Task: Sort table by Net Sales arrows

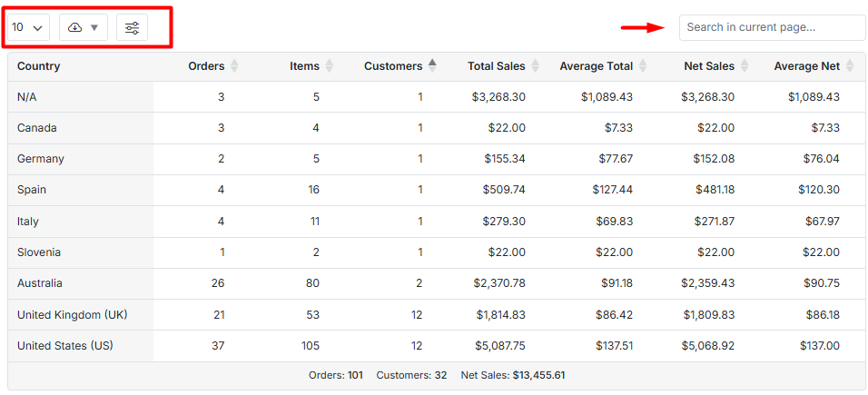Action: click(x=745, y=66)
